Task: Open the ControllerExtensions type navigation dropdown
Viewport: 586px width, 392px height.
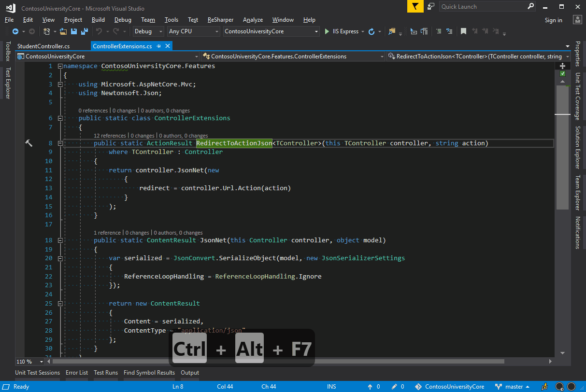Action: pyautogui.click(x=293, y=56)
